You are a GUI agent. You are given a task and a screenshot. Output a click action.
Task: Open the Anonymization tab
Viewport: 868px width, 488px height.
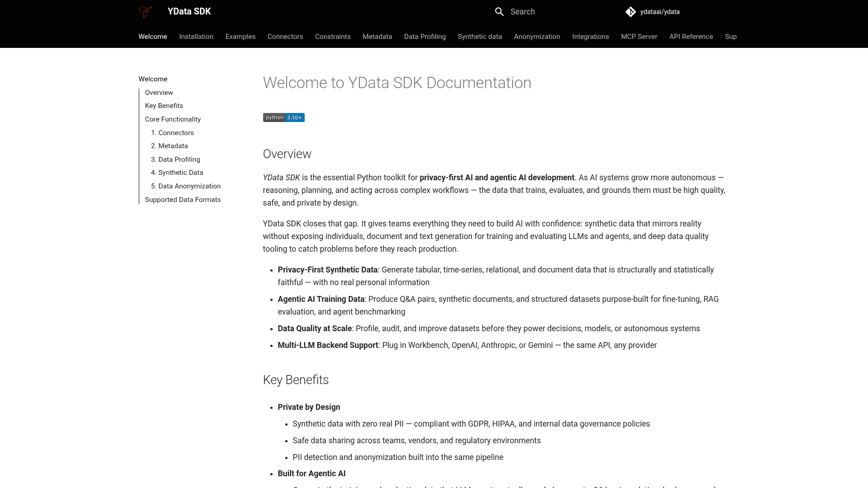point(537,37)
